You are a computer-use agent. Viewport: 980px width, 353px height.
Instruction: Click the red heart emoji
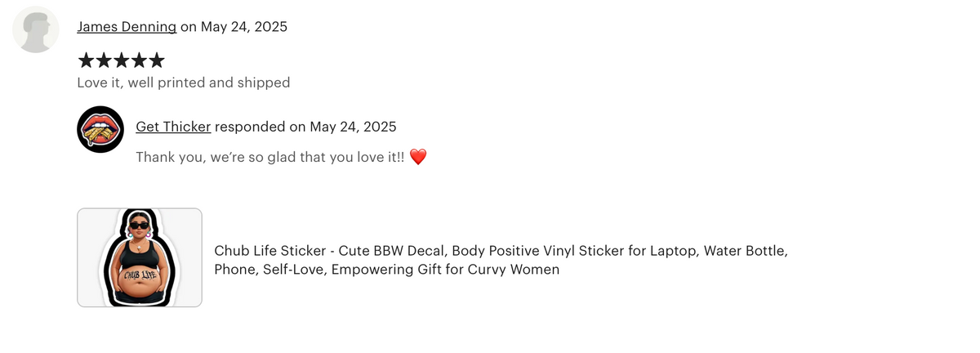coord(417,156)
